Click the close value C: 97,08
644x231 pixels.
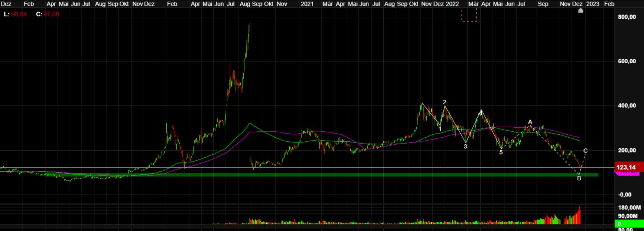[48, 14]
